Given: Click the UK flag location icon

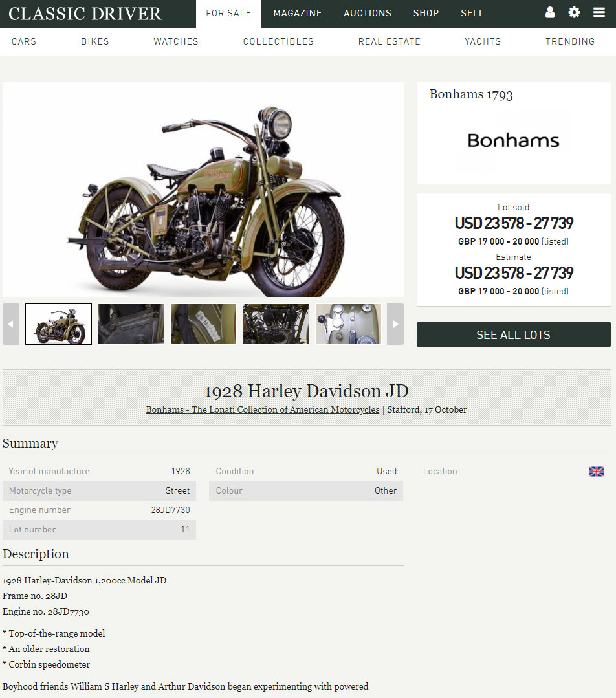Looking at the screenshot, I should tap(597, 472).
